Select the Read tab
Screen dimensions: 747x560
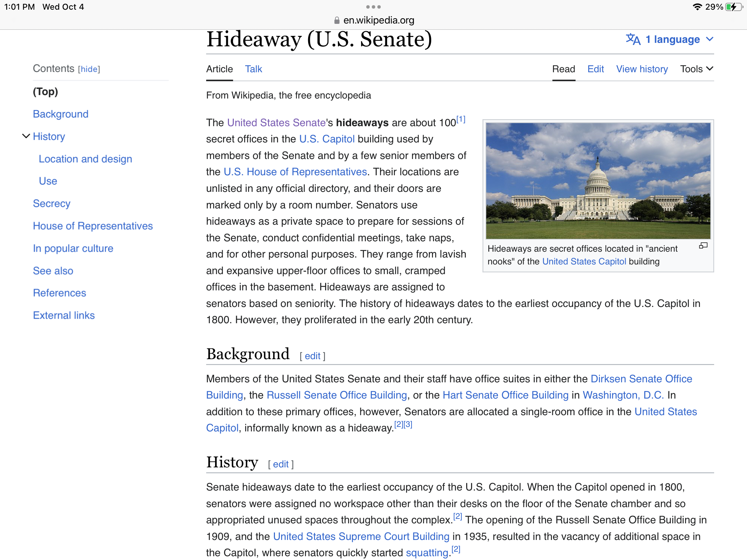(x=564, y=69)
